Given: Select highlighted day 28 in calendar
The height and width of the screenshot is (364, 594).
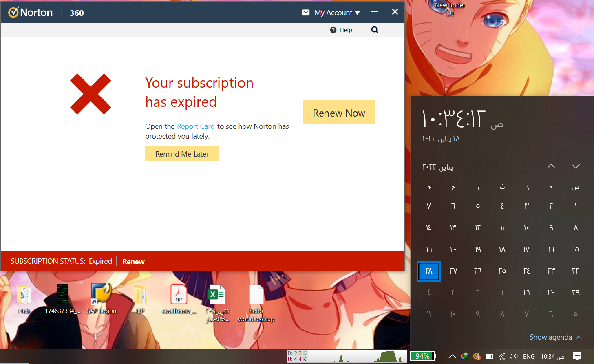Looking at the screenshot, I should (429, 271).
